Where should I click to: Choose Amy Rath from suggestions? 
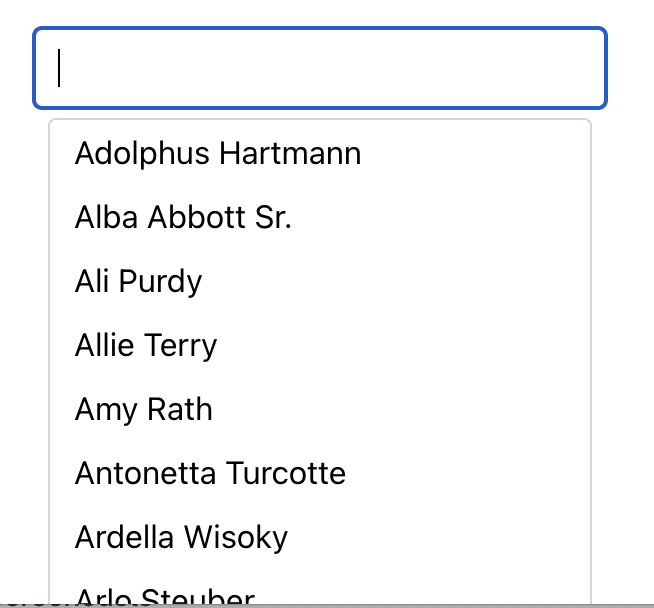(x=144, y=410)
